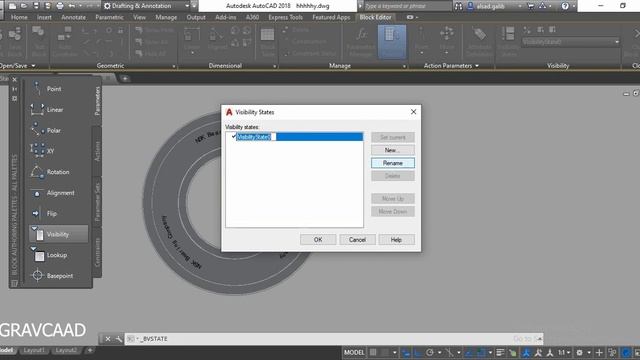Image resolution: width=640 pixels, height=360 pixels.
Task: Click the Open file icon in quick access toolbar
Action: point(24,6)
